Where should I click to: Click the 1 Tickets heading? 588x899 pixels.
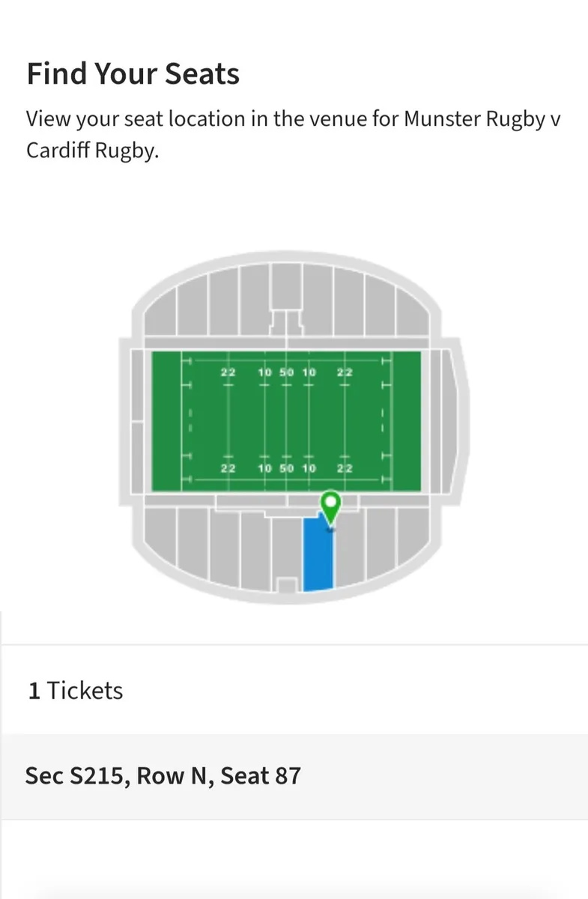76,690
